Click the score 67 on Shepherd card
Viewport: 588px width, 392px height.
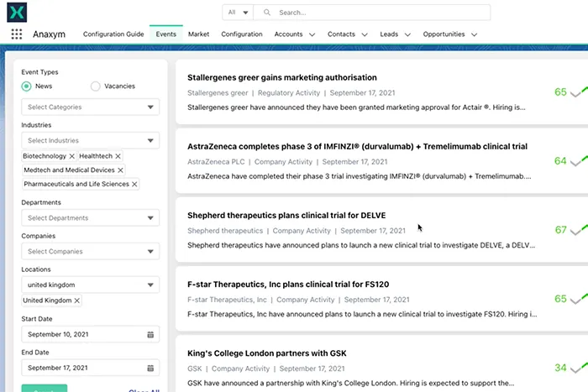point(560,230)
